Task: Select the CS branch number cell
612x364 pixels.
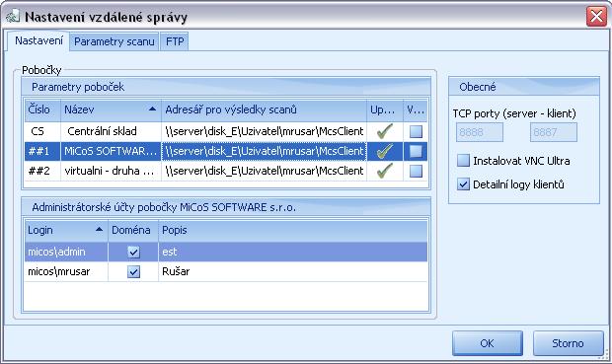Action: (42, 131)
